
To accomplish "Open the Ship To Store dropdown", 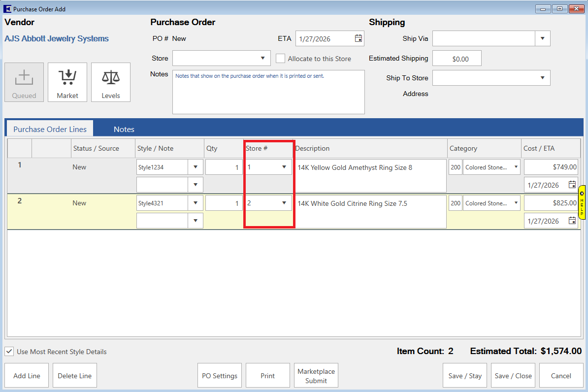I will pos(542,78).
